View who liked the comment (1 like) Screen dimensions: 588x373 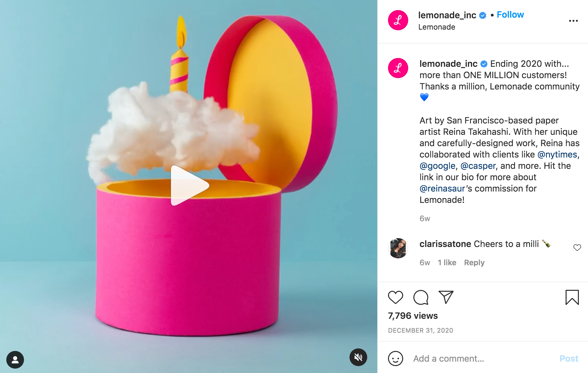tap(447, 262)
